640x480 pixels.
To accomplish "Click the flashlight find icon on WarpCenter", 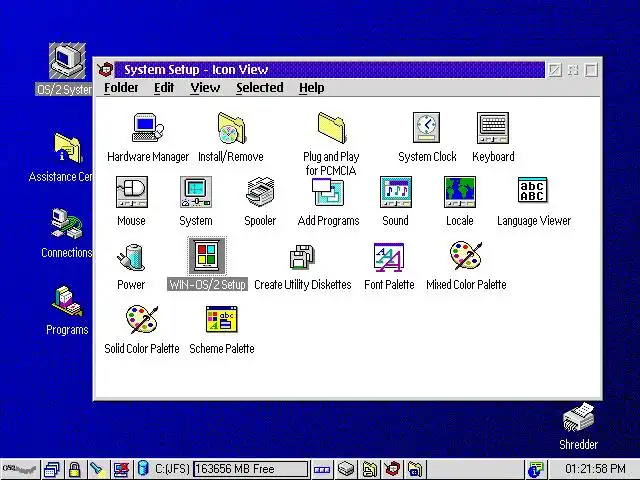I will point(98,469).
